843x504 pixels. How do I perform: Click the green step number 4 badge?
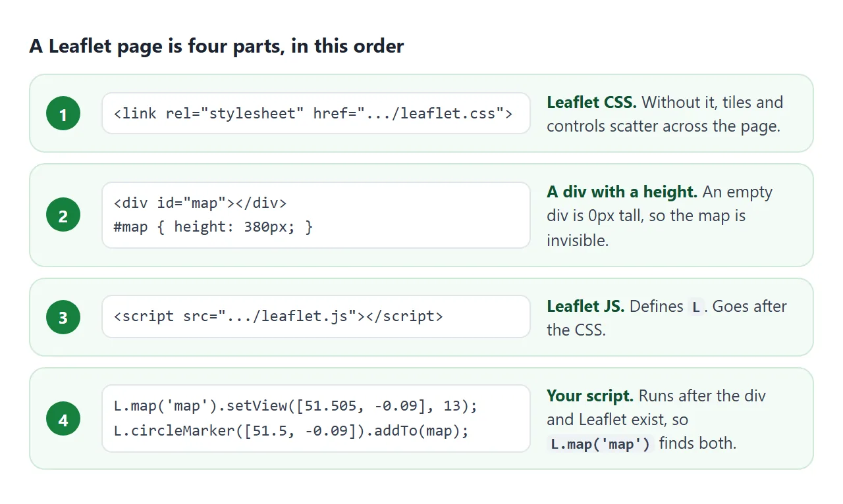[x=63, y=418]
